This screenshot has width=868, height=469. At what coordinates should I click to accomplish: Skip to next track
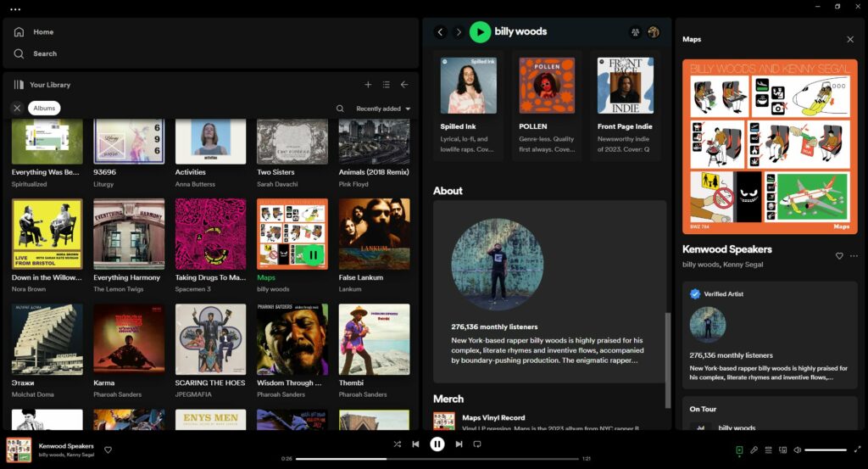459,444
